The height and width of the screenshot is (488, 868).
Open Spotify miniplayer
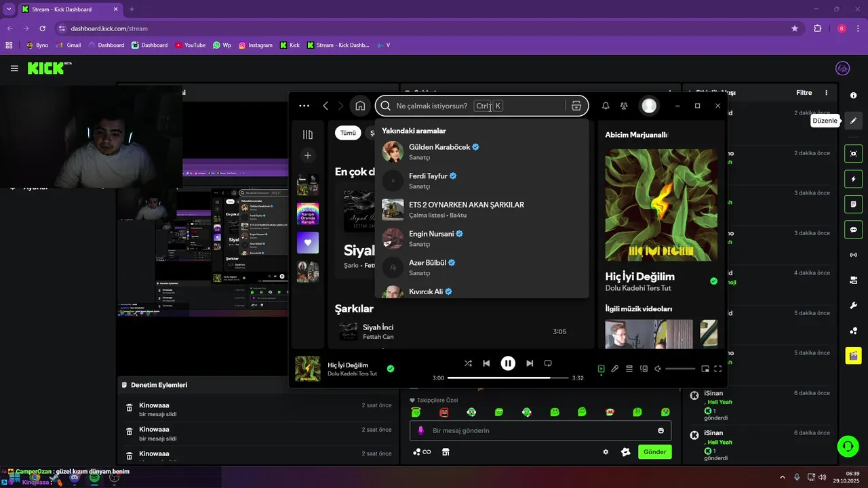coord(705,369)
